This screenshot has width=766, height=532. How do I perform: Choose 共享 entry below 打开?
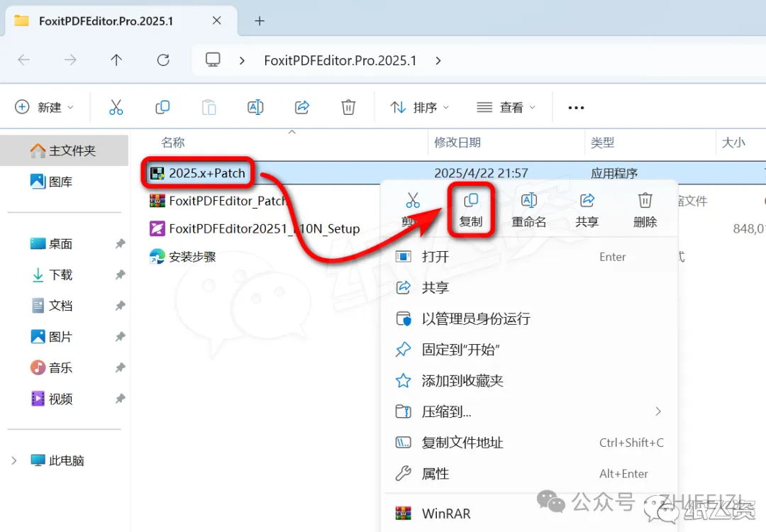pyautogui.click(x=530, y=287)
